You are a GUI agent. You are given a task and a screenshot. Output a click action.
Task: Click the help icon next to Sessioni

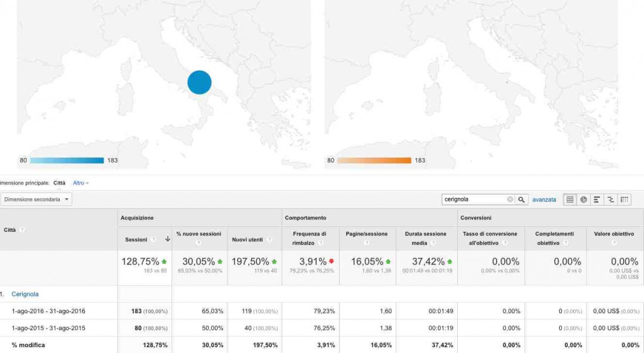[153, 239]
